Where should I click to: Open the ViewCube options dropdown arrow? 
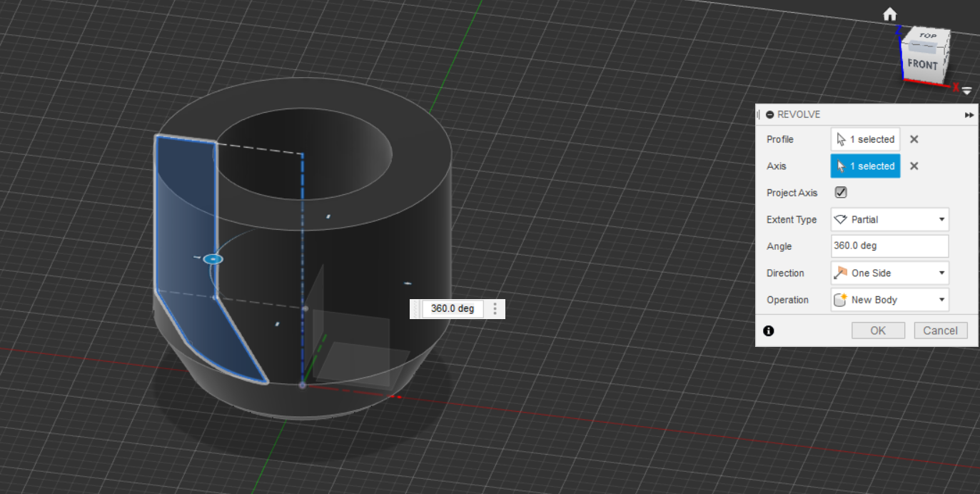click(966, 91)
